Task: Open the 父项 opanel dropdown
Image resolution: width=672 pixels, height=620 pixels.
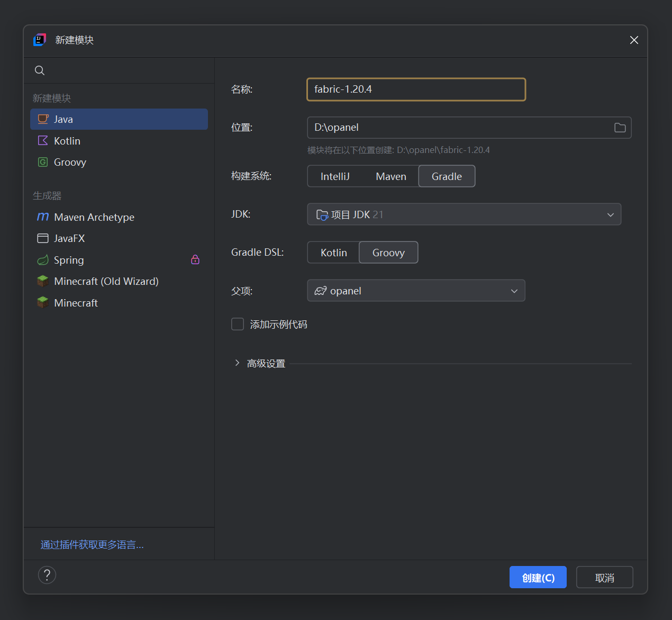Action: (416, 291)
